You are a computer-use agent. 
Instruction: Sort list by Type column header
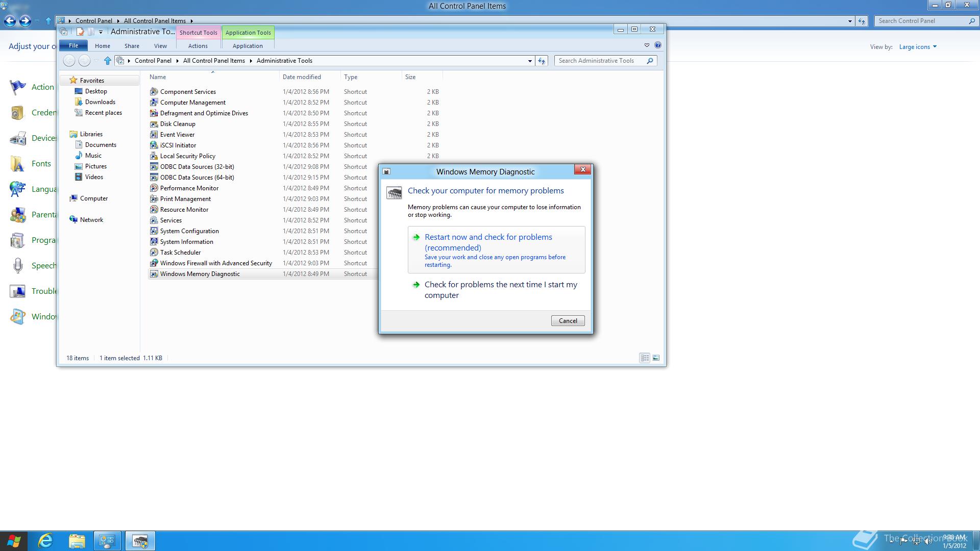pos(371,77)
